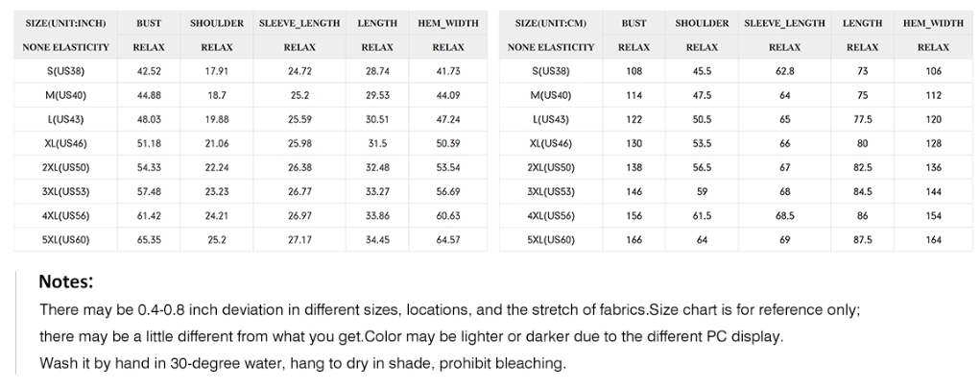Click NONE ELASTICITY cell in inch table
This screenshot has width=980, height=390.
[65, 47]
